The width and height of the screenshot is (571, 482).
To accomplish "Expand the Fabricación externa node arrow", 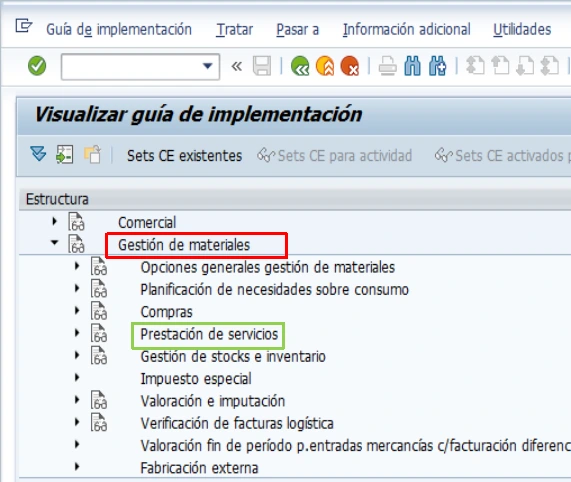I will (x=77, y=466).
